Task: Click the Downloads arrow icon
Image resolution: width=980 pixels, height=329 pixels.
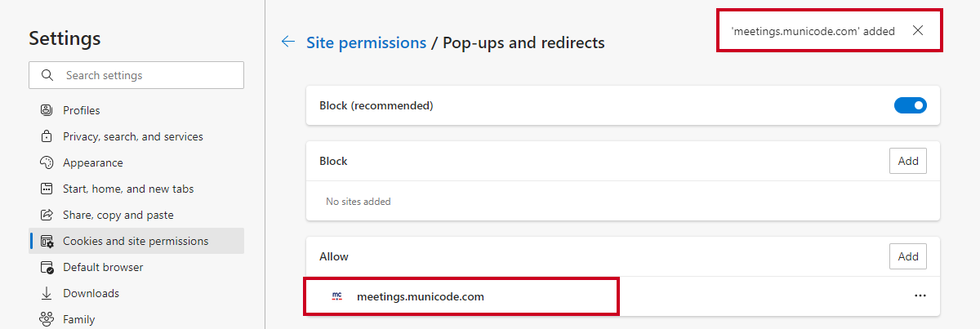Action: pos(47,293)
